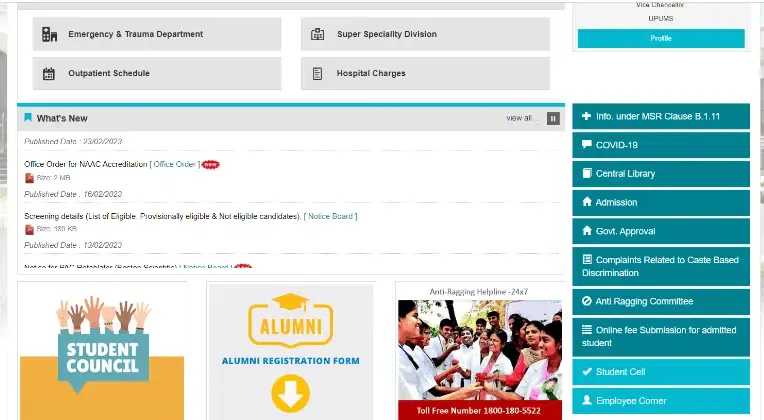Viewport: 764px width, 420px height.
Task: Click the Vice Chancellor Profile button
Action: [x=661, y=38]
